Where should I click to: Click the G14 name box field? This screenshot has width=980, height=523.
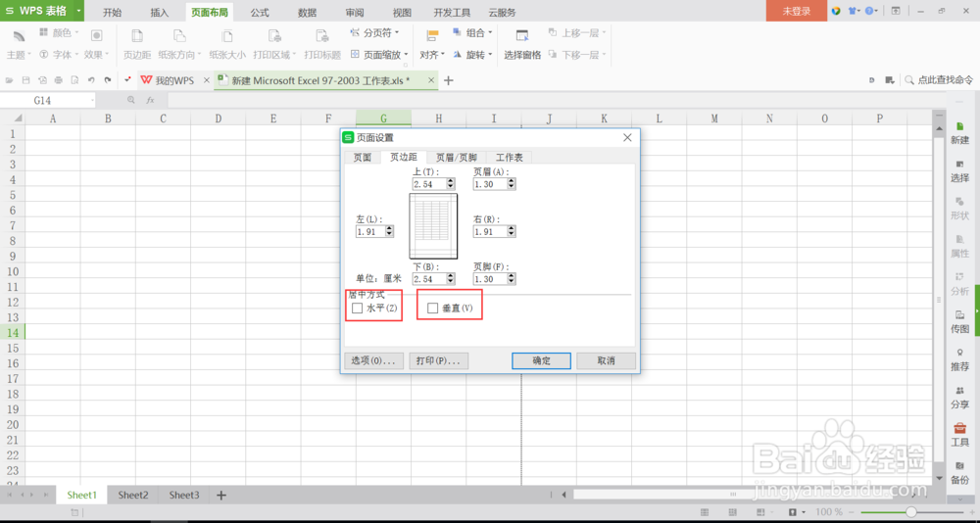[x=47, y=100]
